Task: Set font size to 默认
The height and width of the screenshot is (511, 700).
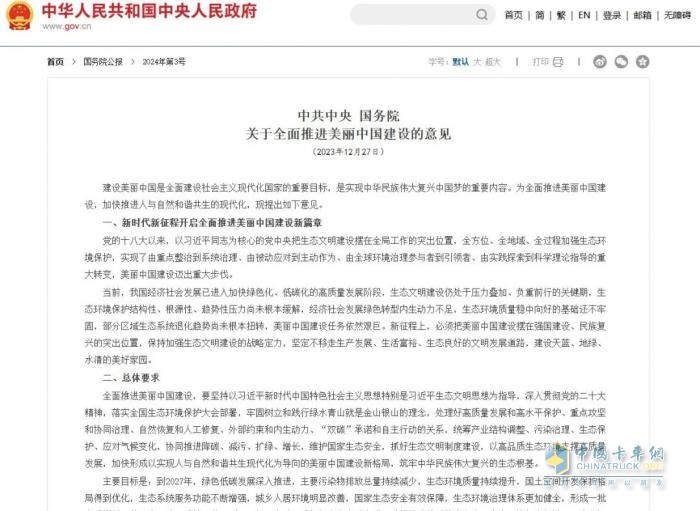Action: pos(461,62)
